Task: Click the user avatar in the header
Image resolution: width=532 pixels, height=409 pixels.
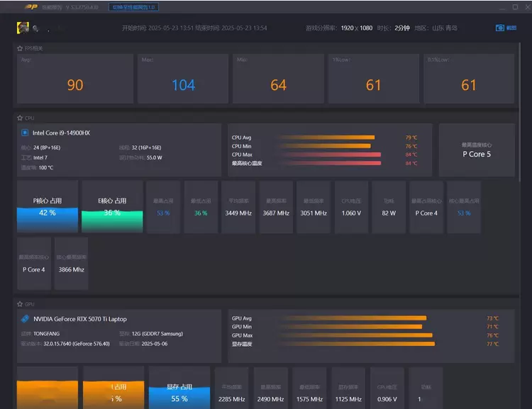Action: pos(23,29)
